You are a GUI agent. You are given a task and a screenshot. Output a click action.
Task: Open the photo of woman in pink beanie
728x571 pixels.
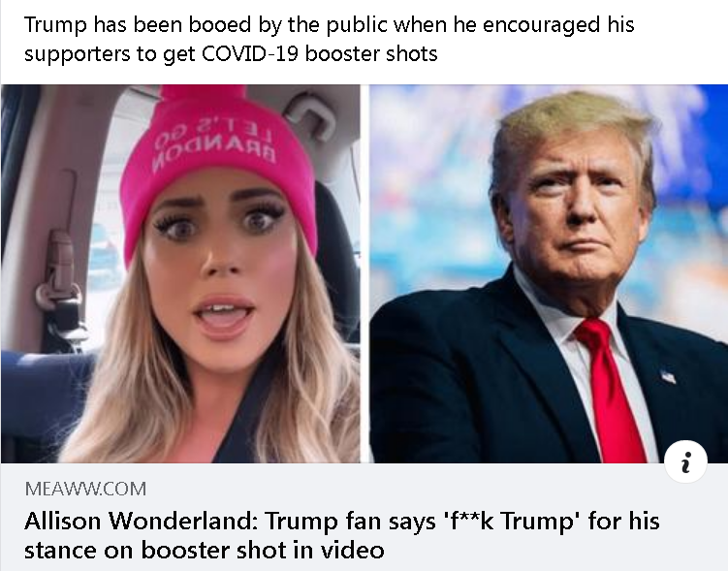[180, 273]
